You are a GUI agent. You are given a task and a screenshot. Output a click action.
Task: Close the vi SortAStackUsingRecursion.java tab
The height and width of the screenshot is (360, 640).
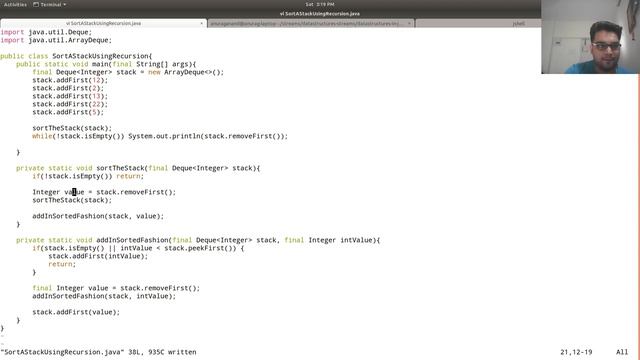point(201,24)
